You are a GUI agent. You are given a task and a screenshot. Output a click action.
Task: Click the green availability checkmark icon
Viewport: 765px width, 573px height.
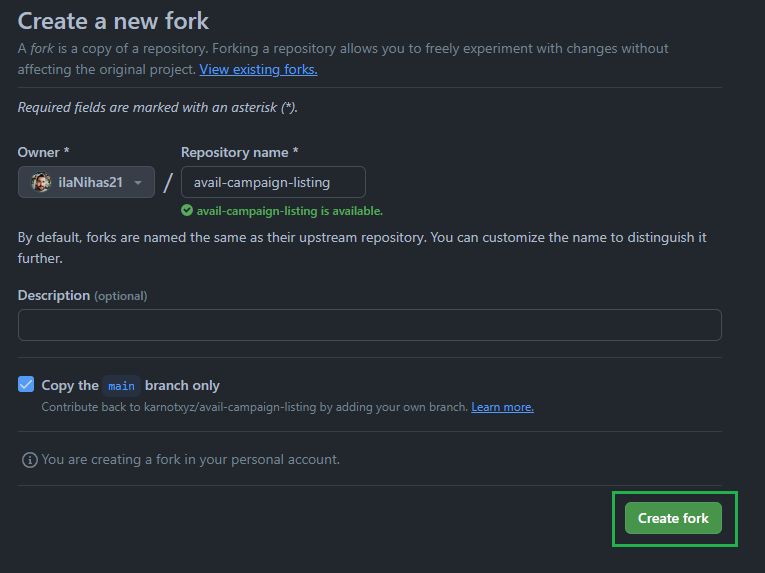pyautogui.click(x=187, y=210)
